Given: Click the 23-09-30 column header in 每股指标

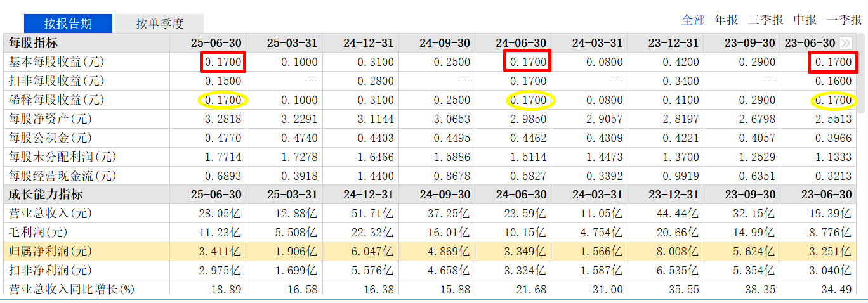Looking at the screenshot, I should 749,43.
